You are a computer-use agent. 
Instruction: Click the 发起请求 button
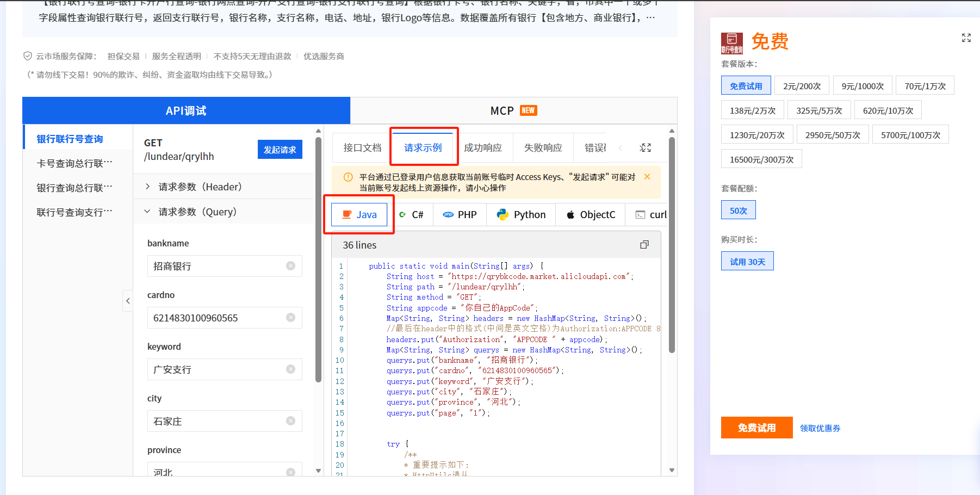(x=280, y=149)
